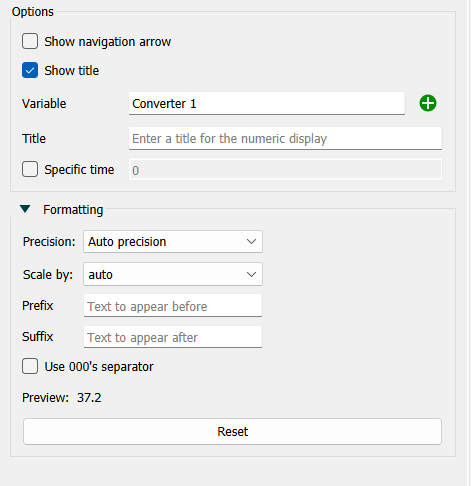Open the Scale by dropdown set to auto
Viewport: 471px width, 486px height.
(x=173, y=274)
